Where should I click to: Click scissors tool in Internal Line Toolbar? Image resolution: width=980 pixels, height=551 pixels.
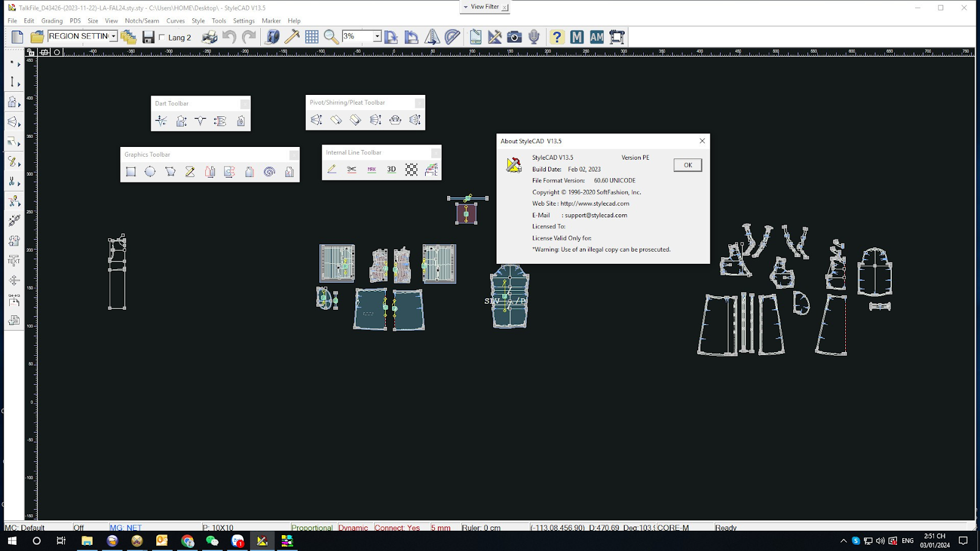tap(352, 169)
